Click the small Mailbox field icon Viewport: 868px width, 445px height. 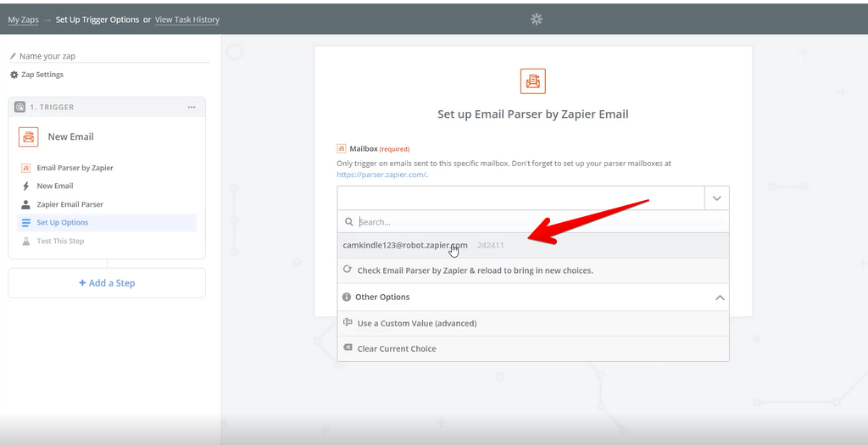coord(342,148)
